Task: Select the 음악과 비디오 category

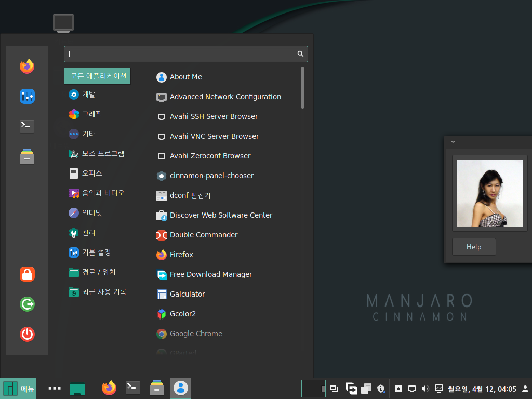Action: (97, 193)
